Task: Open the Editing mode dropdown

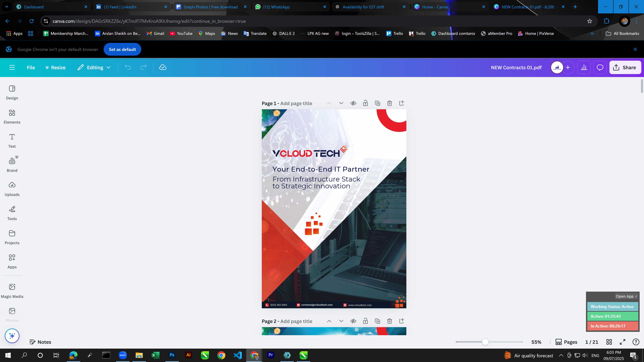Action: click(94, 67)
